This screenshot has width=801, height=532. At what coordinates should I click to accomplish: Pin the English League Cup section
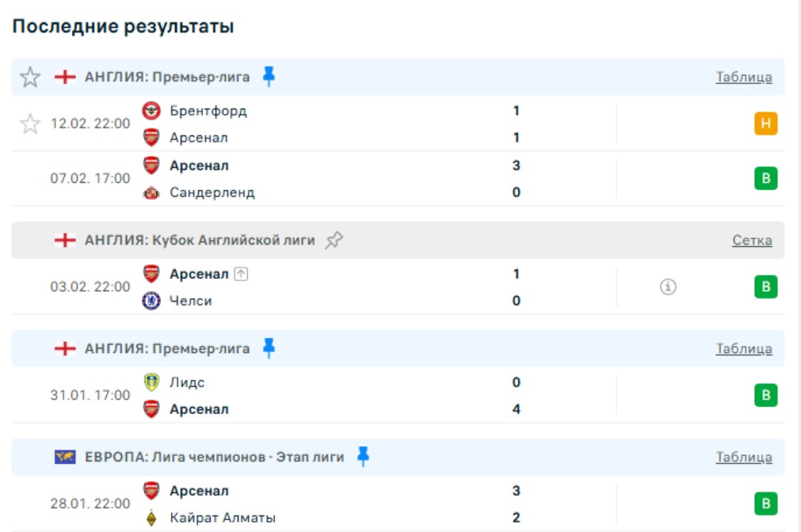click(x=334, y=240)
